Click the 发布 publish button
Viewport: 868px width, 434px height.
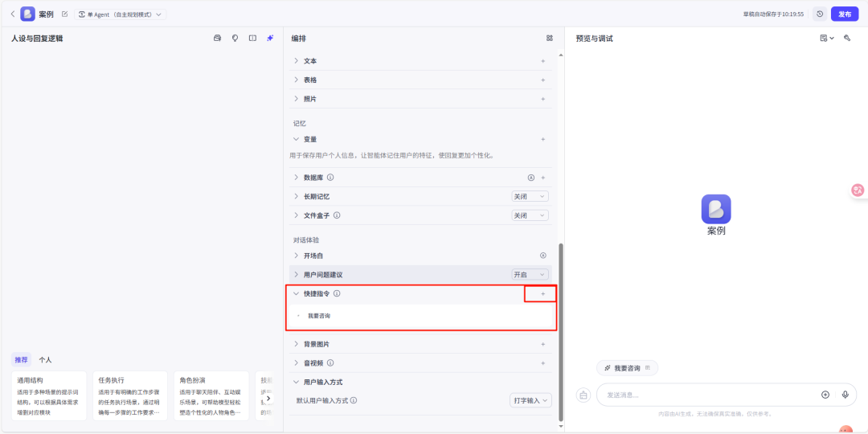(x=844, y=14)
